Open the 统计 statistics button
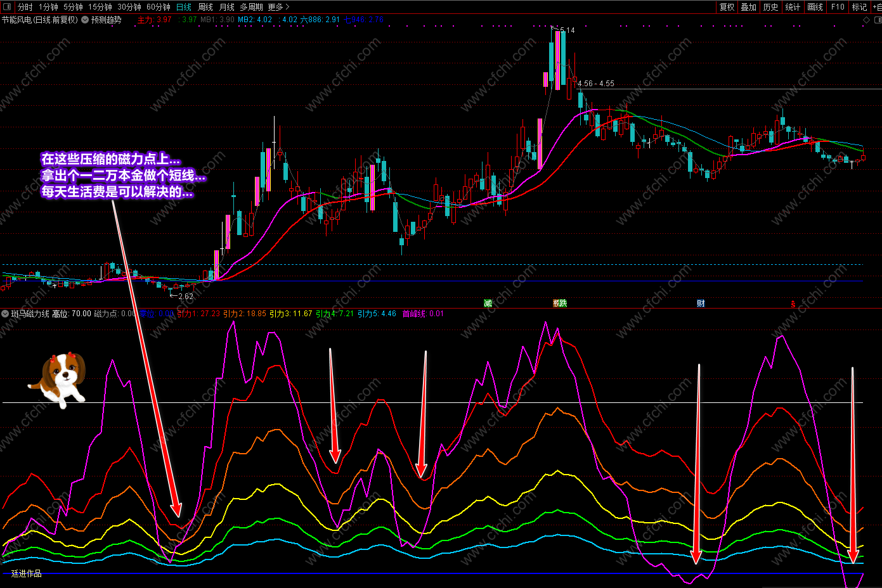This screenshot has width=882, height=588. (x=793, y=7)
